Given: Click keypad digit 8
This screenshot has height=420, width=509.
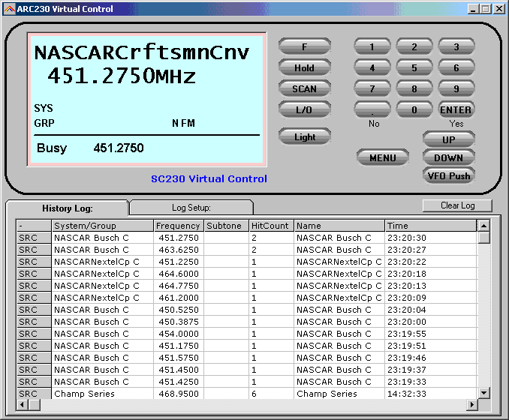Looking at the screenshot, I should pyautogui.click(x=414, y=88).
